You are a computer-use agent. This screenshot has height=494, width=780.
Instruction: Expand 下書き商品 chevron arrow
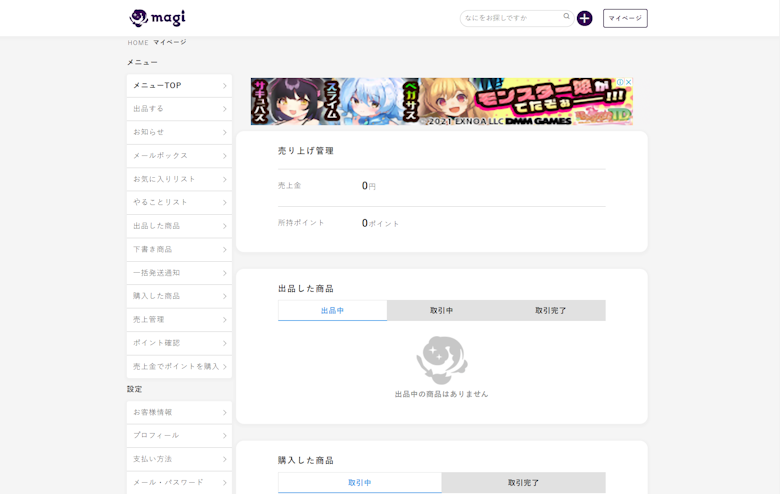(225, 249)
